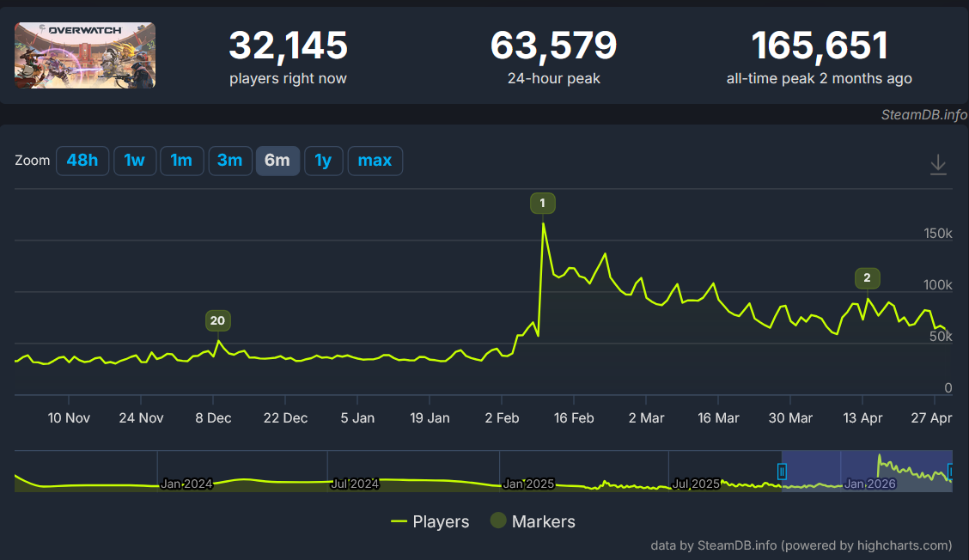This screenshot has height=560, width=969.
Task: Click the 150k y-axis label
Action: point(937,234)
